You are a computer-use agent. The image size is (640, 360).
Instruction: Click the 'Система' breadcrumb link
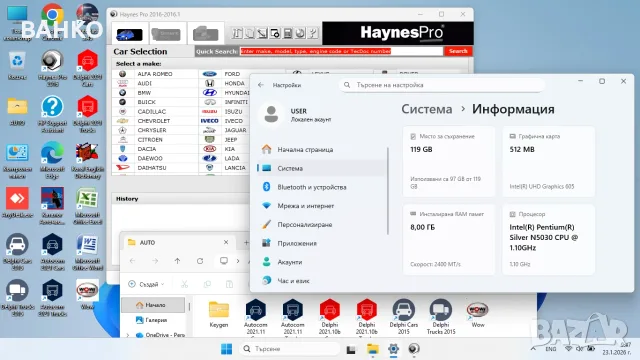click(x=427, y=109)
